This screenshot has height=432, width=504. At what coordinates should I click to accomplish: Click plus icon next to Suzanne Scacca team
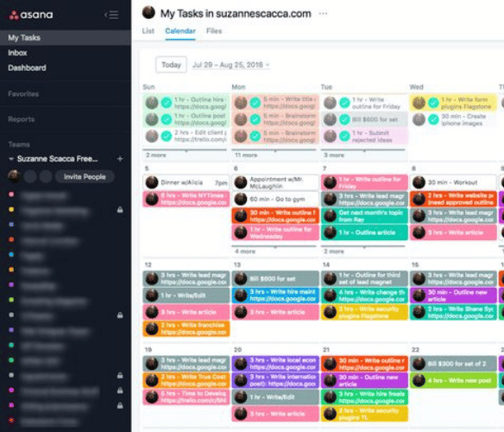[120, 159]
